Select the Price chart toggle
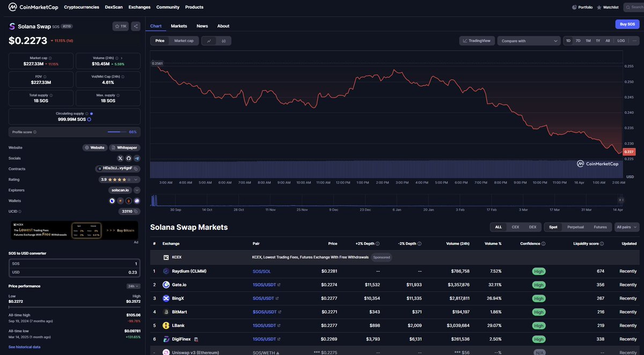Image resolution: width=644 pixels, height=355 pixels. point(160,41)
